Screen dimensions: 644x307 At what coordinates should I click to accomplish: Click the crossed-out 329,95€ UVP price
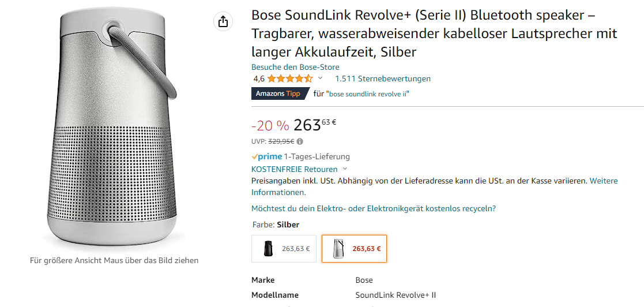pyautogui.click(x=281, y=141)
